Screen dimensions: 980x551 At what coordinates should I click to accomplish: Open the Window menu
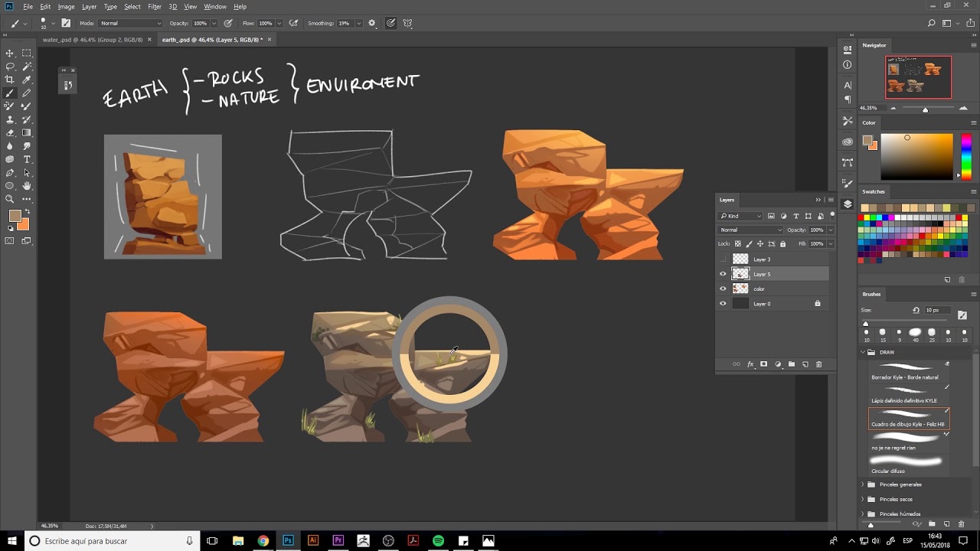[215, 7]
